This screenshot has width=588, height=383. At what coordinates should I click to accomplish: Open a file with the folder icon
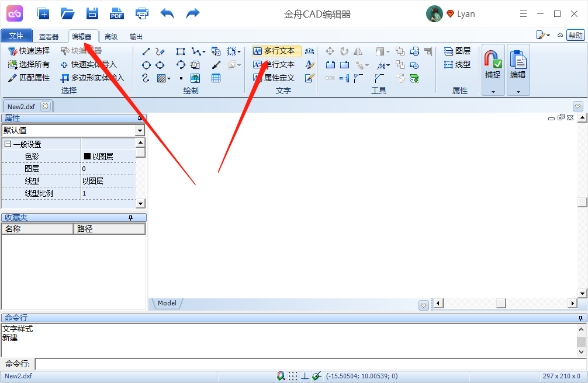pyautogui.click(x=67, y=14)
